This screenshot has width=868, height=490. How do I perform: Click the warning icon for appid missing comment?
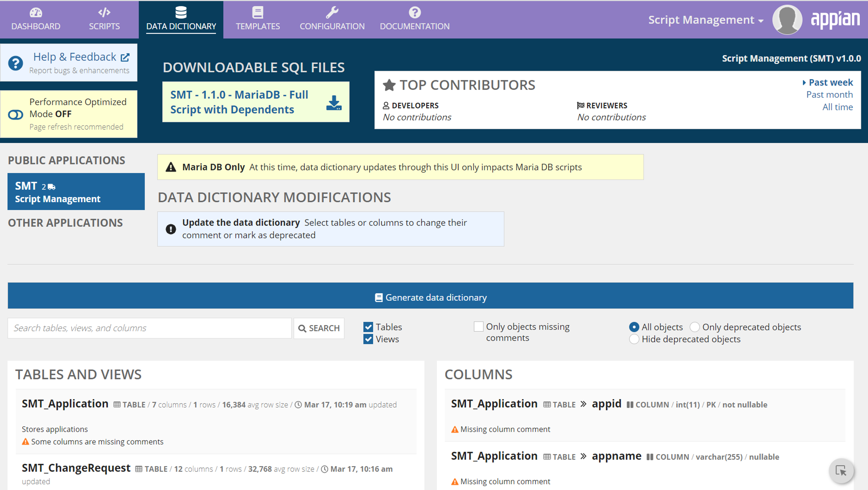[455, 429]
